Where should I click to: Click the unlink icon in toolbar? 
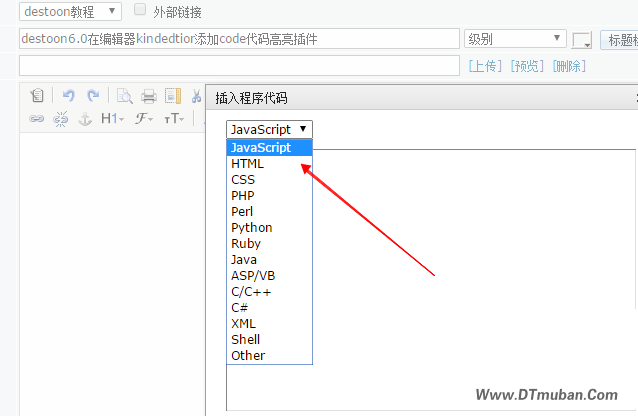click(61, 118)
